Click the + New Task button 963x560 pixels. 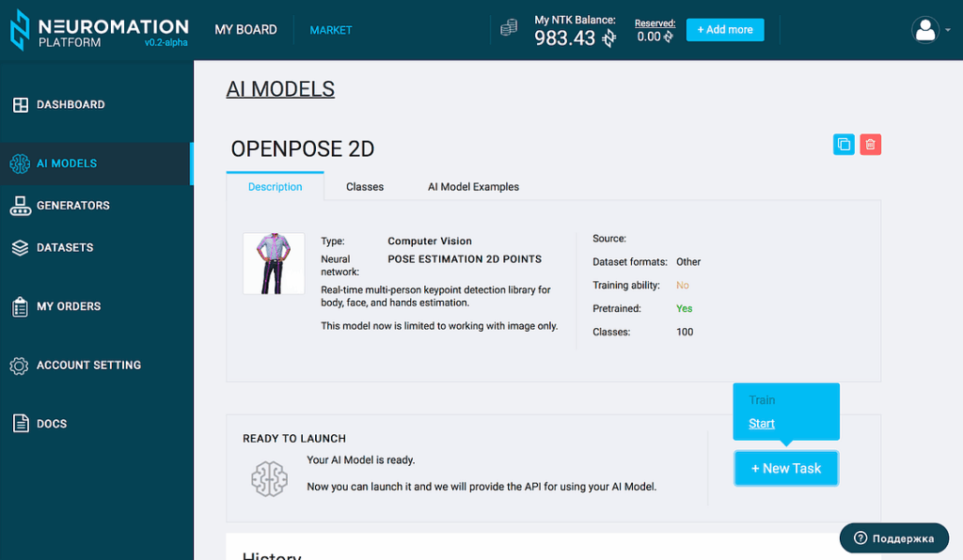coord(785,468)
